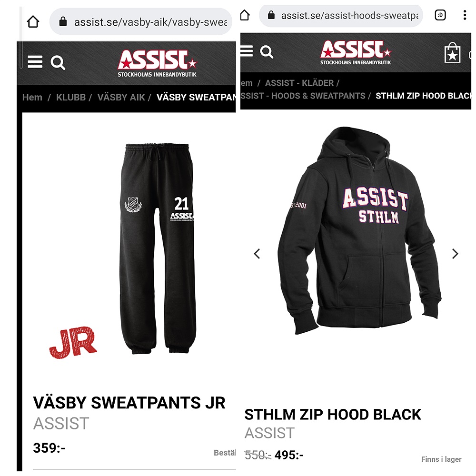Open ASSIST - HOODS & SWEATPANTS breadcrumb
This screenshot has height=476, width=476.
pos(303,96)
